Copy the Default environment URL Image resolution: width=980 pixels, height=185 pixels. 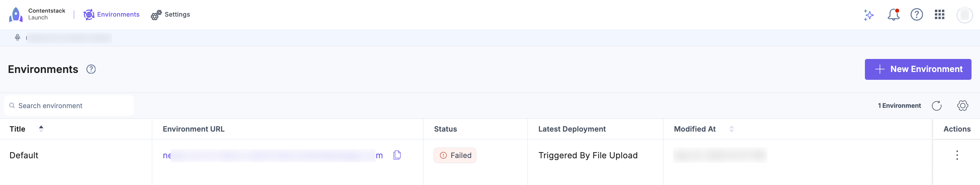(397, 155)
